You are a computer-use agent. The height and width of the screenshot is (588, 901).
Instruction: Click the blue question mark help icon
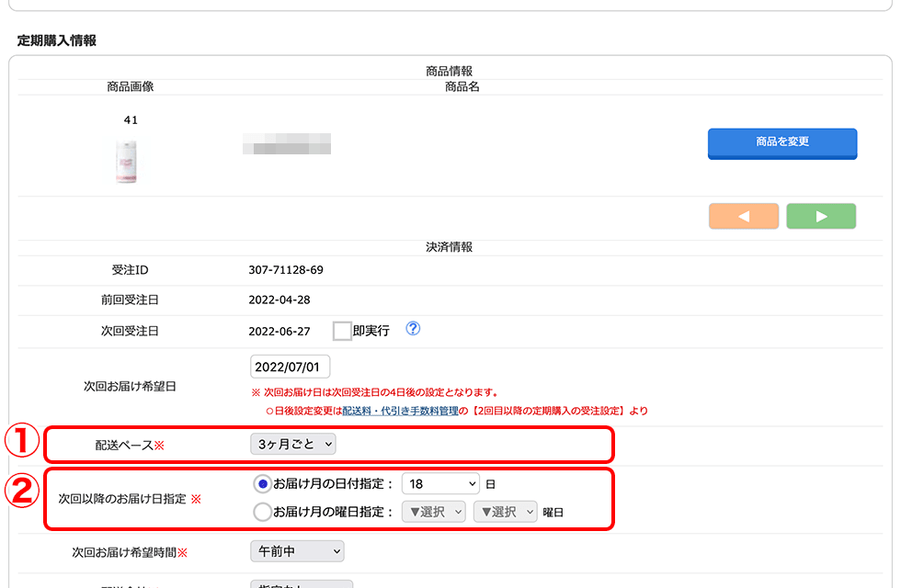point(413,329)
